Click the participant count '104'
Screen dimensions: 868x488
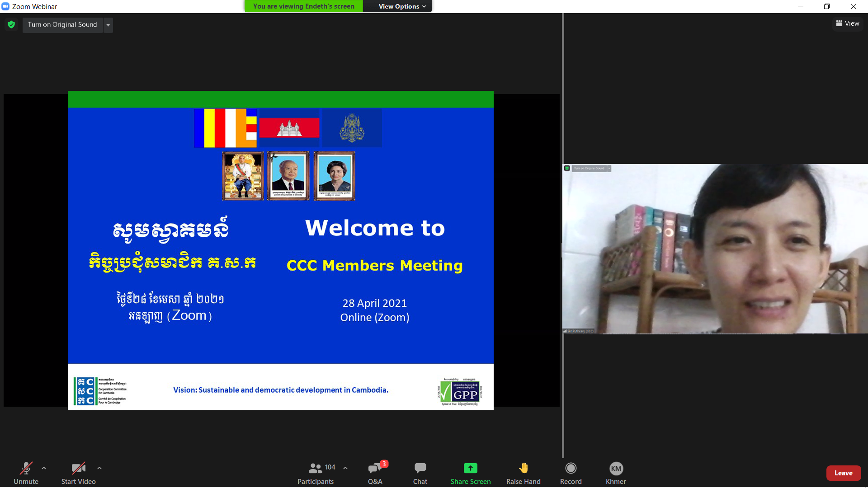point(330,467)
